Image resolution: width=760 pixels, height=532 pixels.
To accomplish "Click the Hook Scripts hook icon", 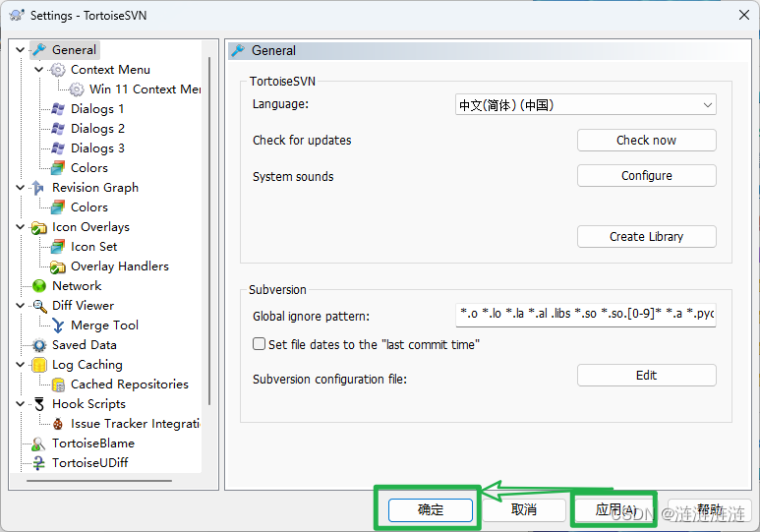I will [38, 404].
